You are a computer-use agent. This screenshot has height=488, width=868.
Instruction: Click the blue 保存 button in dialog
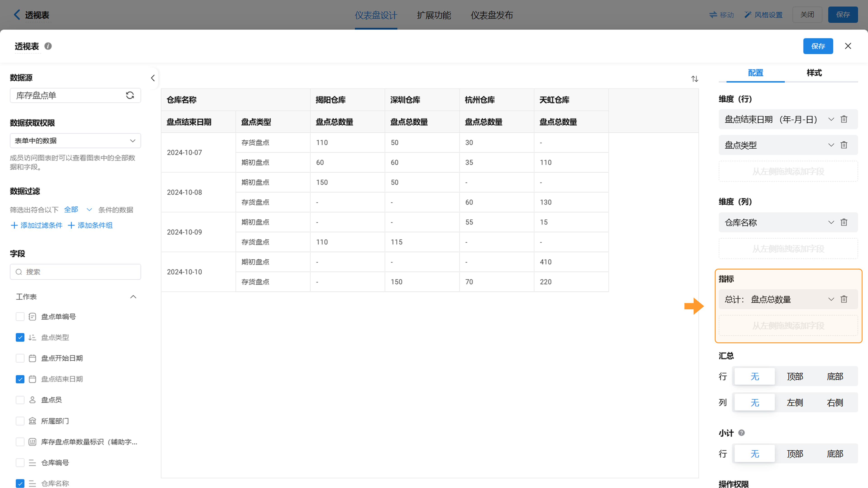[x=818, y=46]
